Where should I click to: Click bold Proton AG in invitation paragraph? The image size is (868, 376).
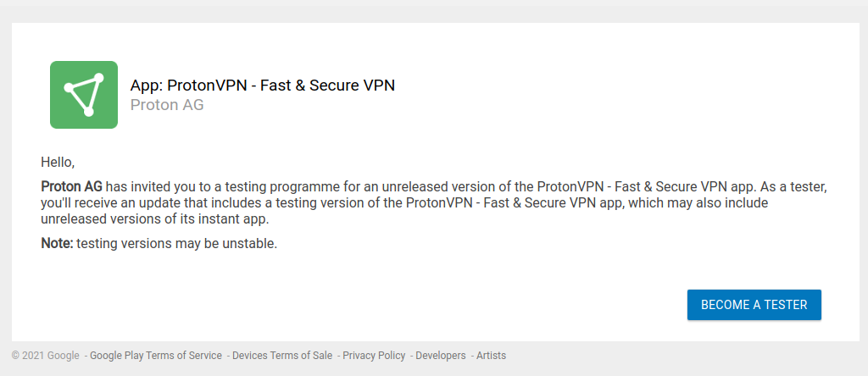(x=72, y=186)
